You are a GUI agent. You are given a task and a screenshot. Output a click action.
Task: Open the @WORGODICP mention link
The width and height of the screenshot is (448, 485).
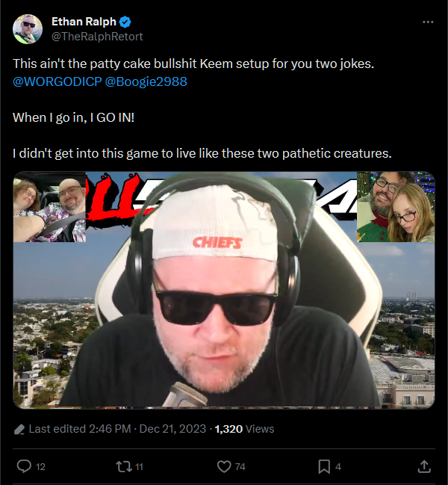[57, 81]
